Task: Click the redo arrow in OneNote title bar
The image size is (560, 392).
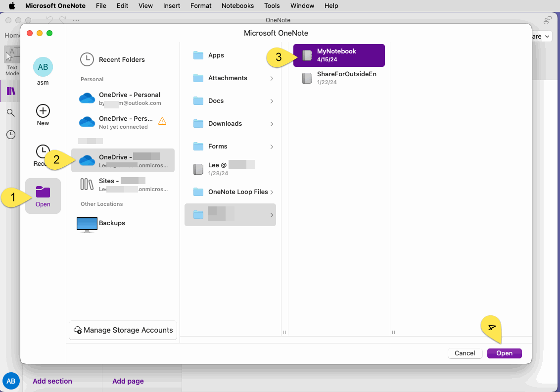Action: [62, 20]
